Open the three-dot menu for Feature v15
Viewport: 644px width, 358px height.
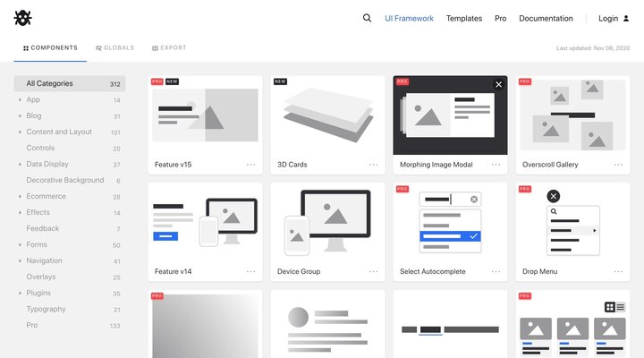(x=251, y=165)
